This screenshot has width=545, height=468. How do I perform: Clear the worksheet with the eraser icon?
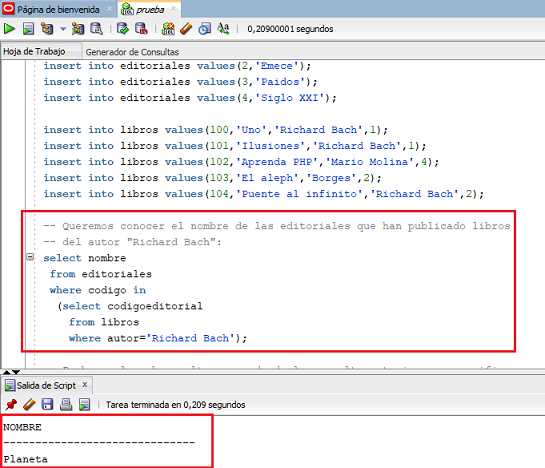pos(186,29)
